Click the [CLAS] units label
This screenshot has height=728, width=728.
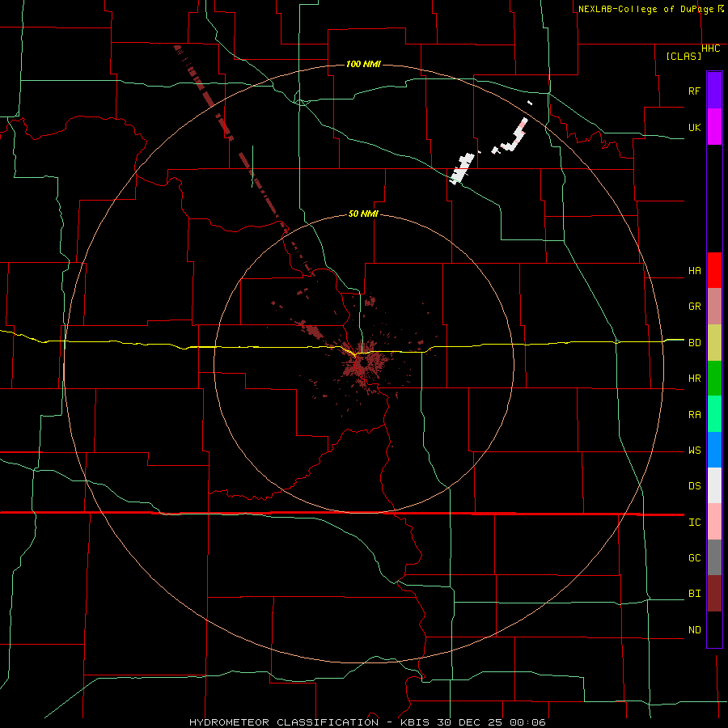tap(684, 56)
